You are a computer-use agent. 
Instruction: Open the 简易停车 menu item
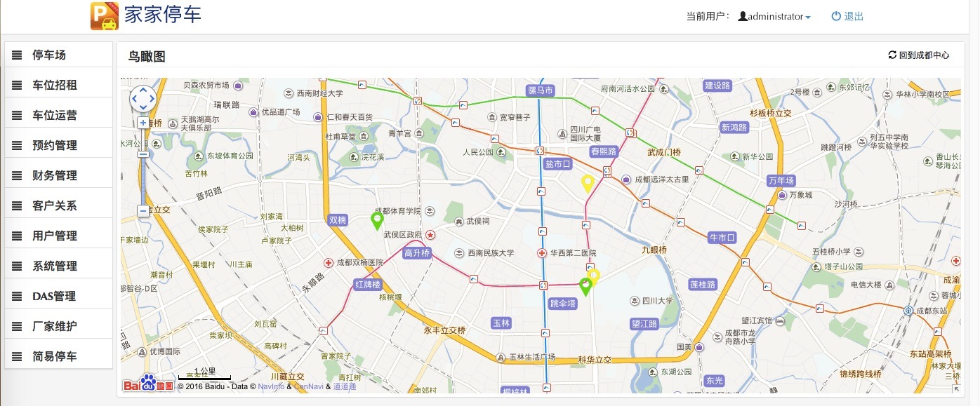click(59, 356)
